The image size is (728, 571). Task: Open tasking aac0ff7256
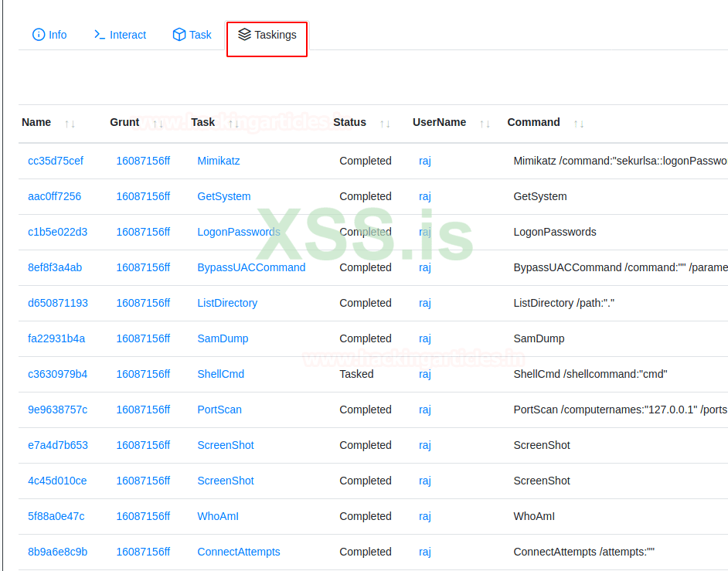pos(54,196)
